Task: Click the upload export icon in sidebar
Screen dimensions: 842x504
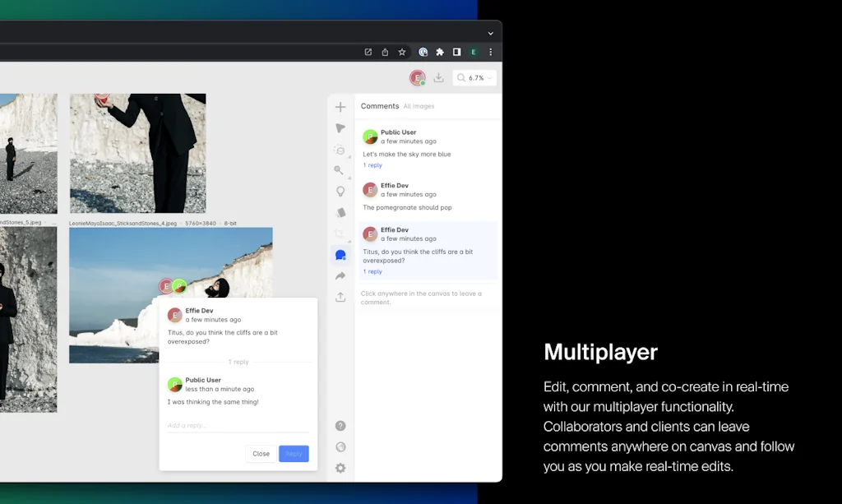Action: 340,298
